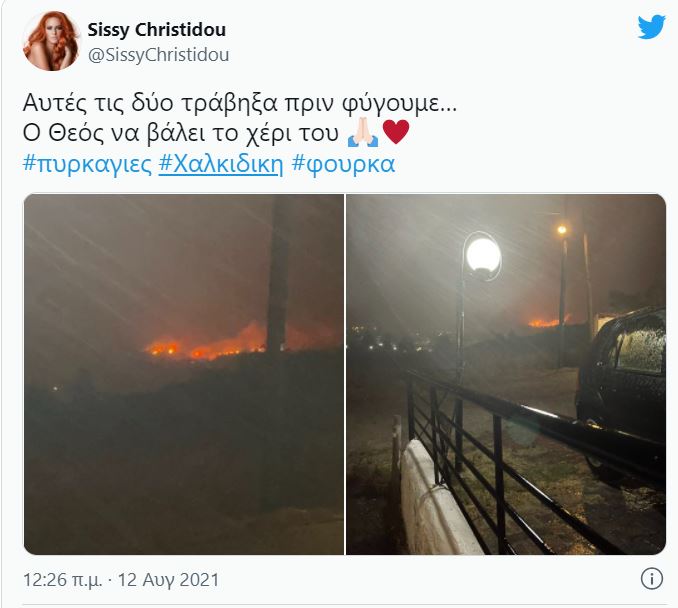The height and width of the screenshot is (608, 678).
Task: View the right photo with street lamp
Action: point(506,374)
